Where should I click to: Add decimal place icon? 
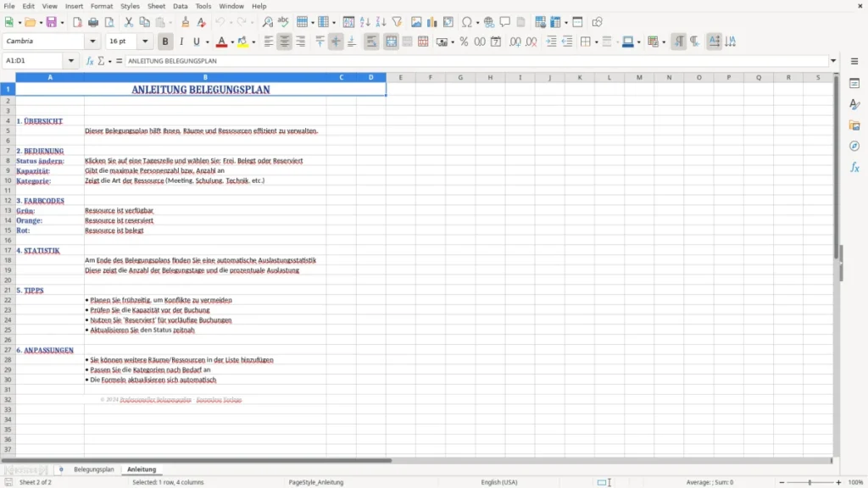click(x=515, y=42)
